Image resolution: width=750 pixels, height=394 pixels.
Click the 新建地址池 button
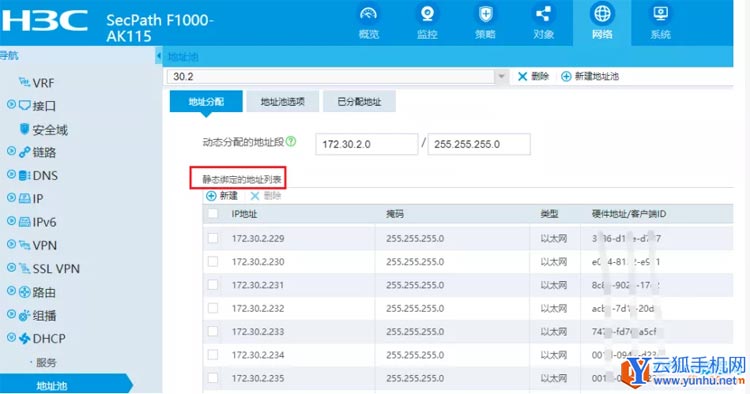(590, 76)
